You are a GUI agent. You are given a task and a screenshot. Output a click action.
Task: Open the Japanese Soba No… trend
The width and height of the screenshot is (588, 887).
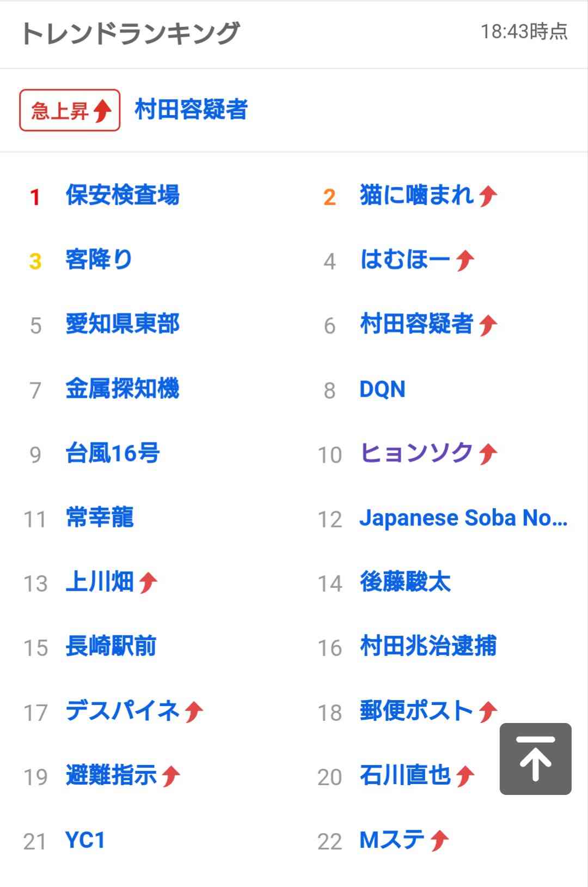(464, 518)
